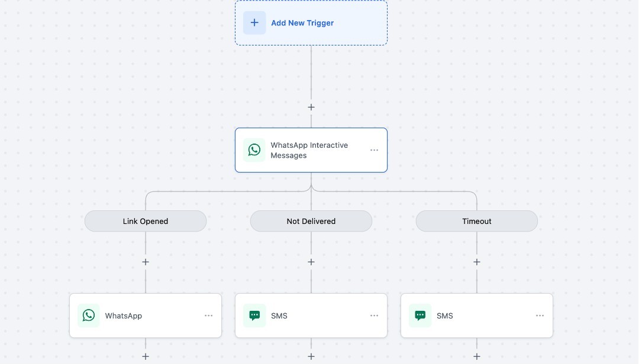Click the WhatsApp node's green icon

(88, 316)
